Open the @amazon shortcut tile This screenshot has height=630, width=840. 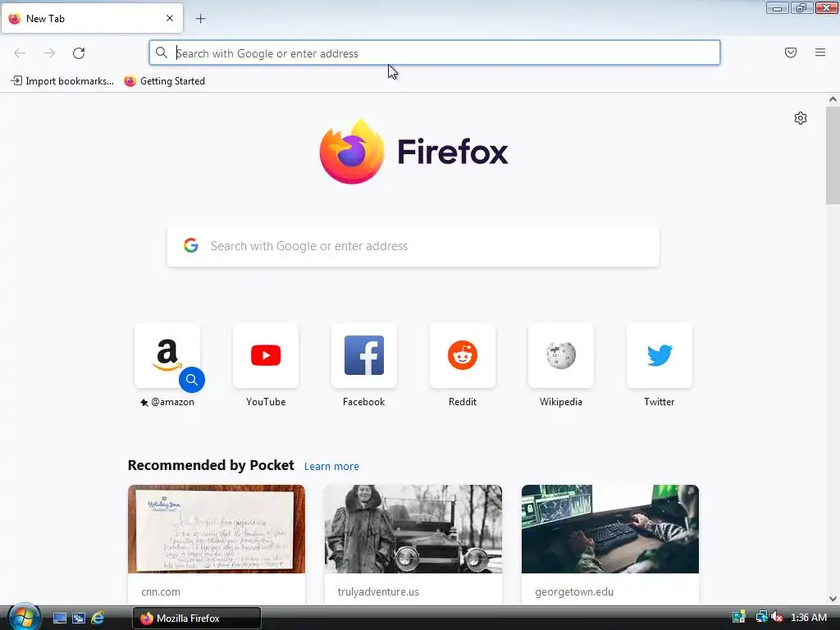click(167, 355)
